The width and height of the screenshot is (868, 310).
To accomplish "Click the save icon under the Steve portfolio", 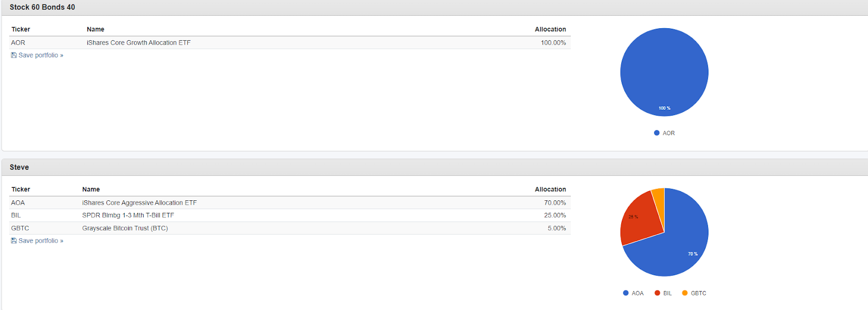I will pyautogui.click(x=14, y=241).
